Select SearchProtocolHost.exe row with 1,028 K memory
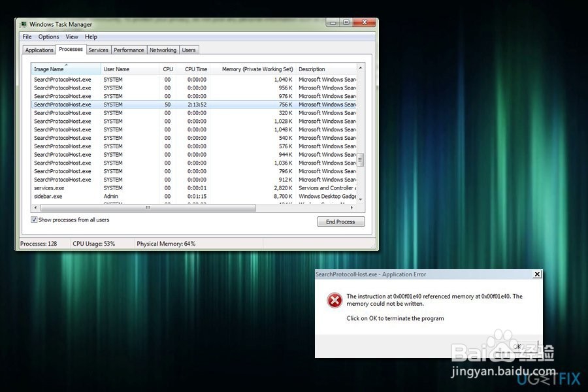This screenshot has height=392, width=588. pyautogui.click(x=194, y=121)
